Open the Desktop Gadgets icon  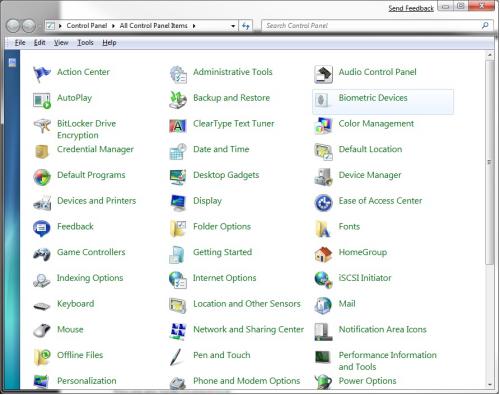178,177
